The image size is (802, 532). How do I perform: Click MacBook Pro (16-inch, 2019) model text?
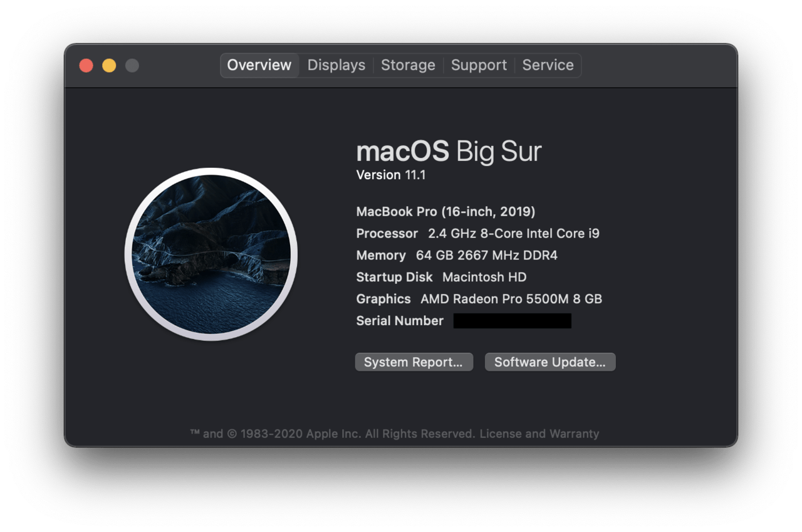click(445, 212)
